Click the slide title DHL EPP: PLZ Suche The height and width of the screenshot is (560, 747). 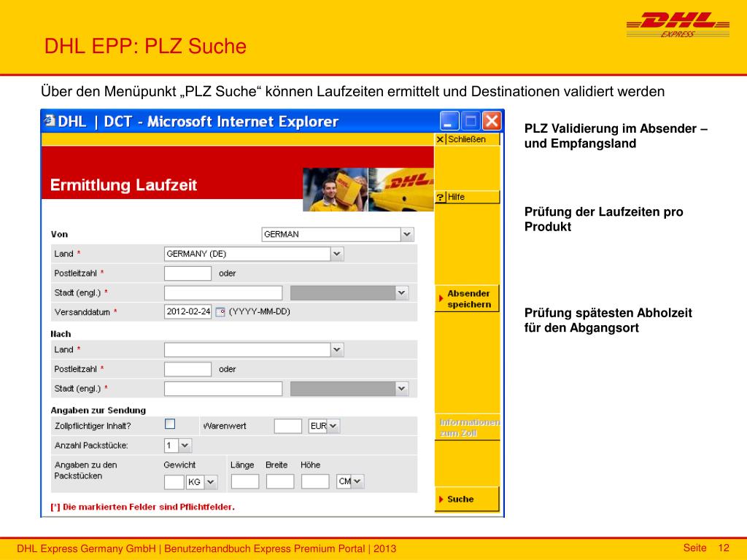pos(145,46)
